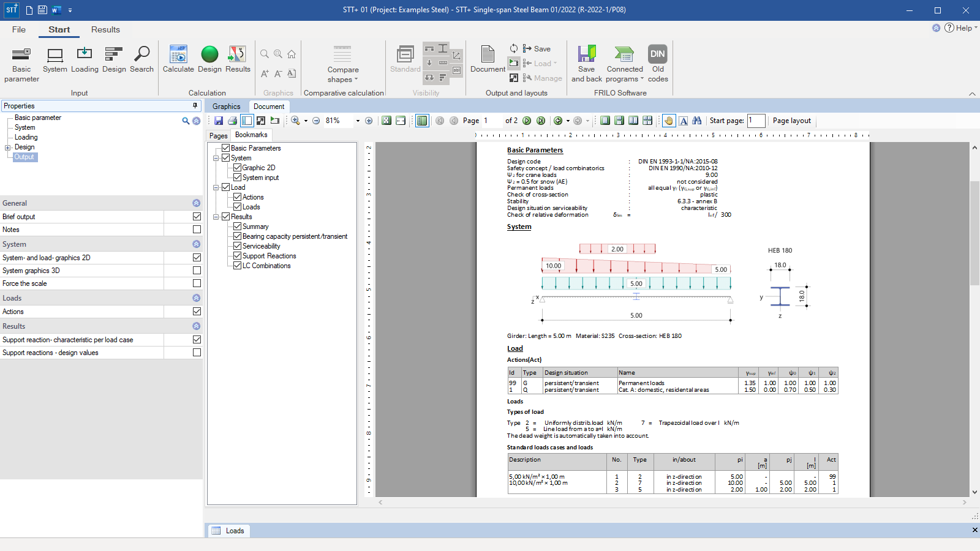Open the zoom percentage dropdown
This screenshot has height=551, width=980.
(358, 121)
